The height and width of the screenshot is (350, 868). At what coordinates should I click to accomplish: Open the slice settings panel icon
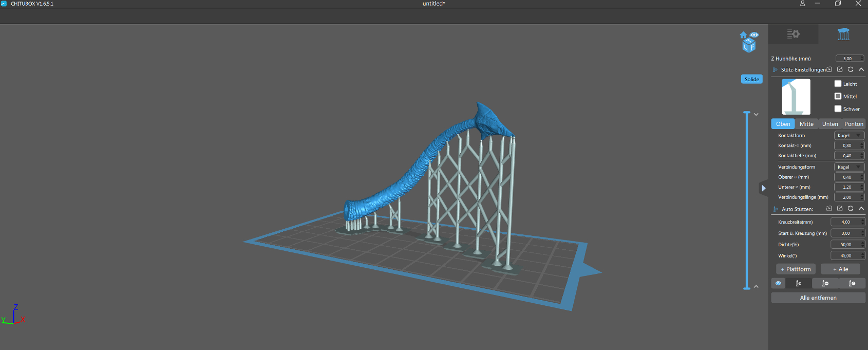point(793,34)
